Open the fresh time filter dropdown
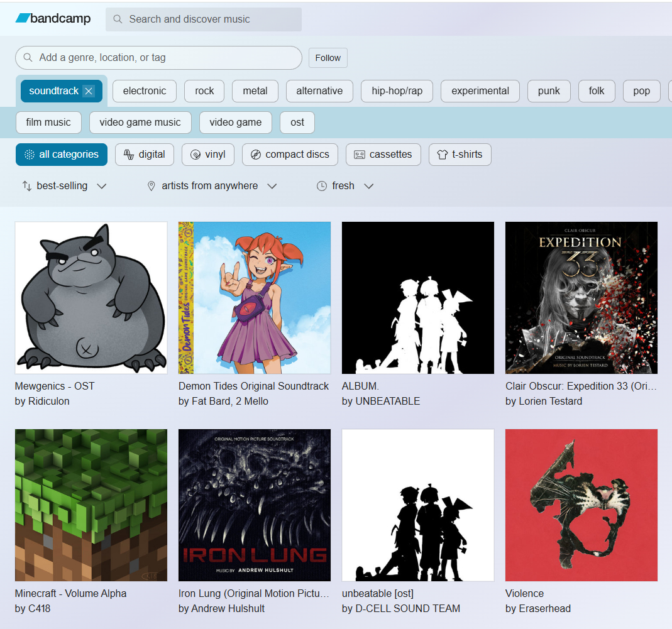This screenshot has height=629, width=672. 344,186
